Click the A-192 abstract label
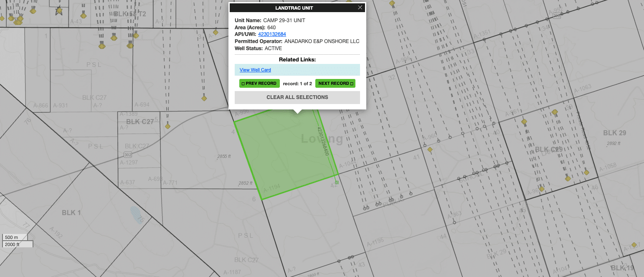Image resolution: width=644 pixels, height=277 pixels. [x=56, y=233]
